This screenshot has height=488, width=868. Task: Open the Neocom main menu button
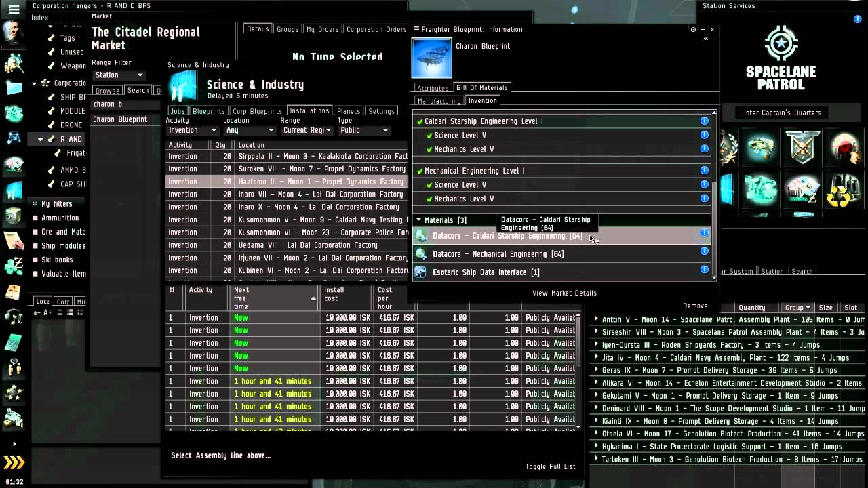(14, 9)
